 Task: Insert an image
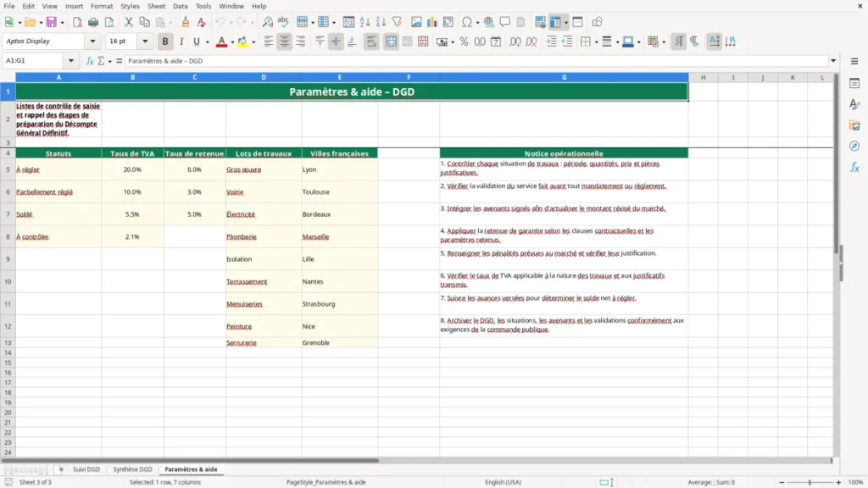click(x=416, y=22)
